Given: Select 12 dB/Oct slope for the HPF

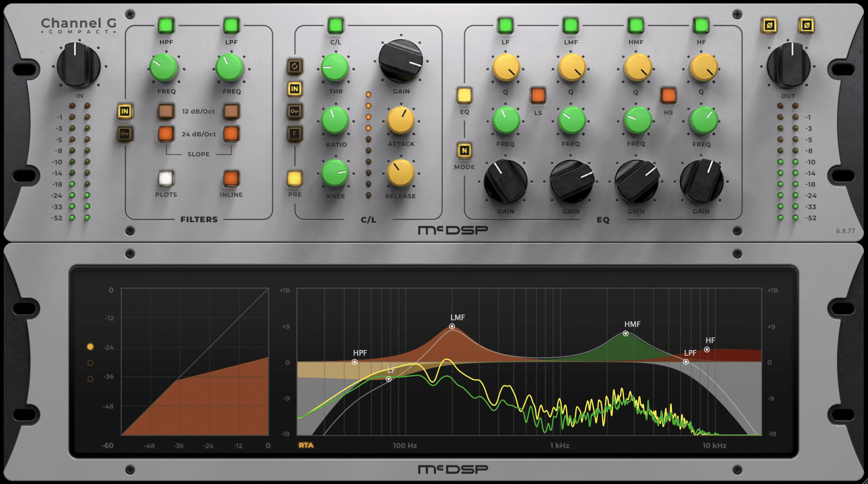Looking at the screenshot, I should pyautogui.click(x=166, y=111).
